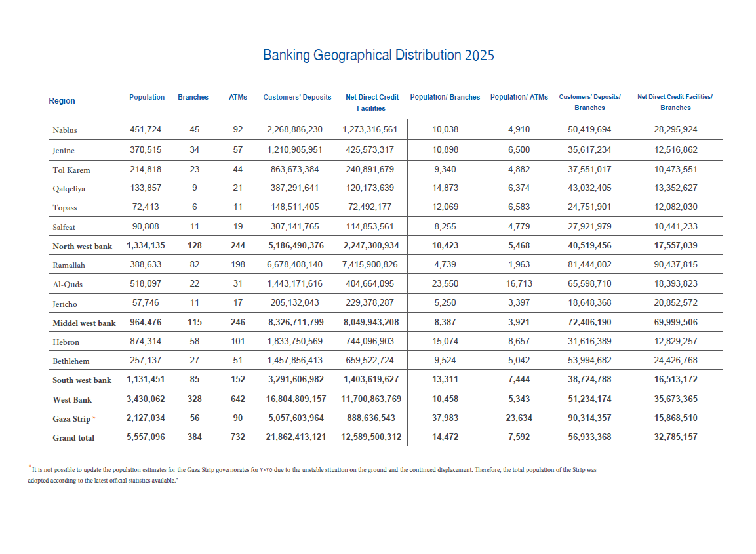Click Nablus credit per branch 28,295,924
The width and height of the screenshot is (756, 554).
point(675,129)
